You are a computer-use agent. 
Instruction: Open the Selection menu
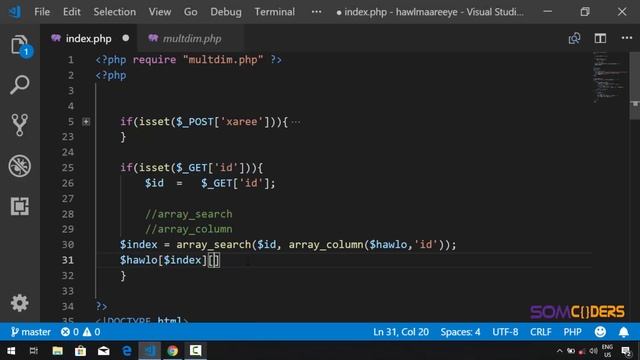tap(115, 12)
